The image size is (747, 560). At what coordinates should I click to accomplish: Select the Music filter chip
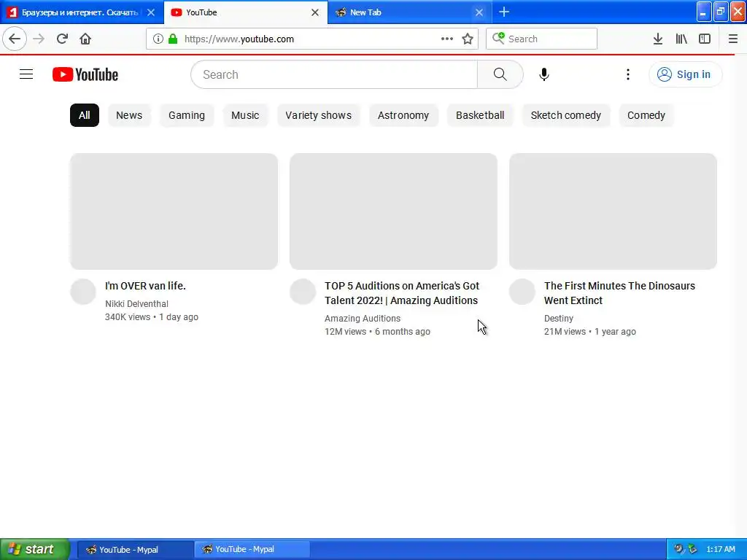tap(245, 115)
